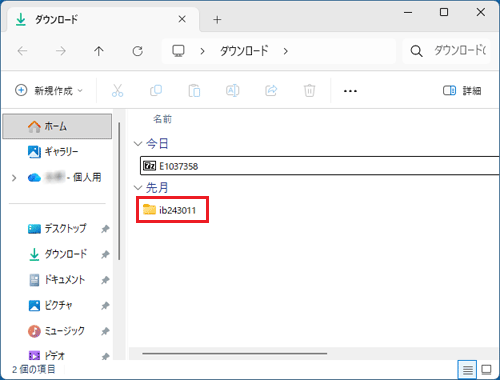Expand the OneDrive 個人用 tree node
This screenshot has width=500, height=380.
14,178
